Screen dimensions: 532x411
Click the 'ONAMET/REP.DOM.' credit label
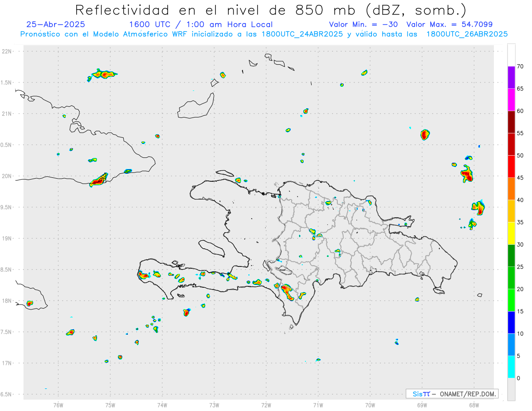click(x=468, y=394)
